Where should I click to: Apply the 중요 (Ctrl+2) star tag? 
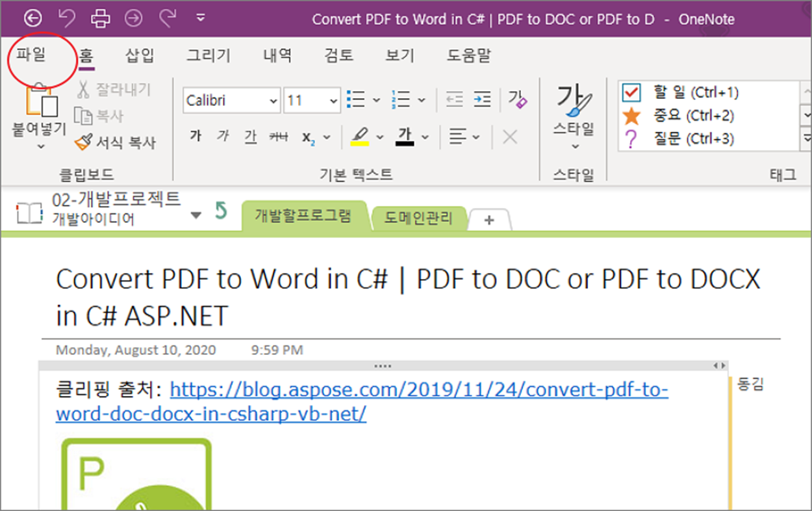tap(678, 116)
